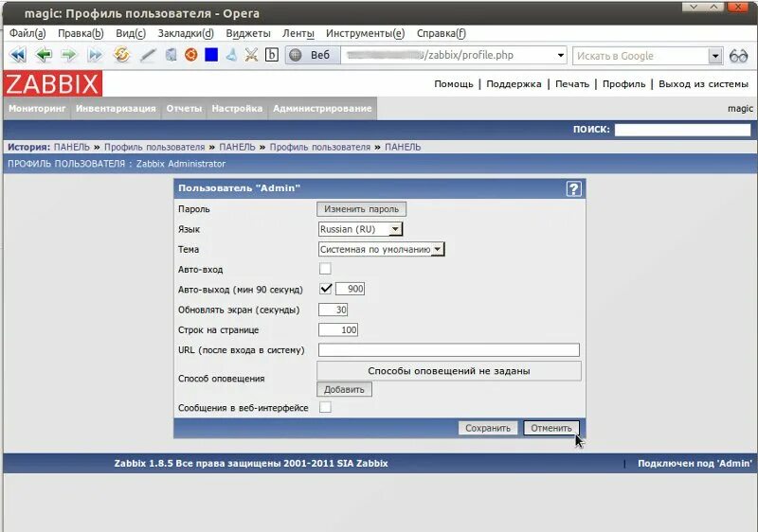The height and width of the screenshot is (532, 758).
Task: Click the first ПАНЕЛЬ history breadcrumb
Action: click(72, 147)
